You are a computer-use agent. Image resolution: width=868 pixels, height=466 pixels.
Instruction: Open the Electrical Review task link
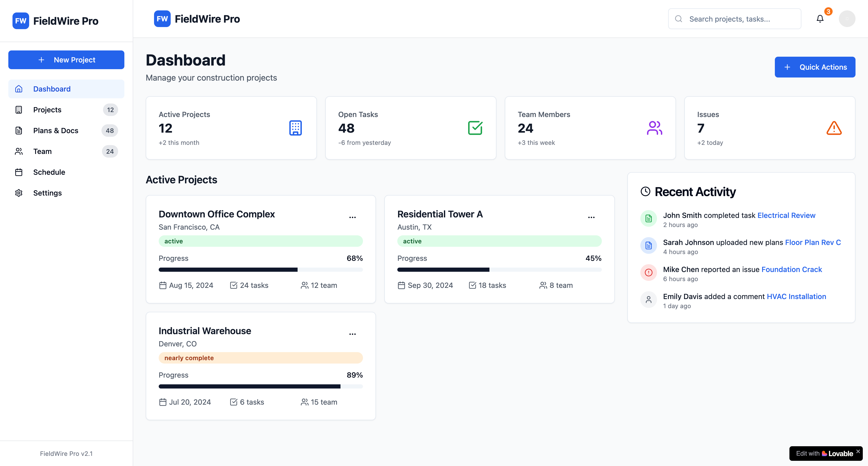pyautogui.click(x=786, y=216)
